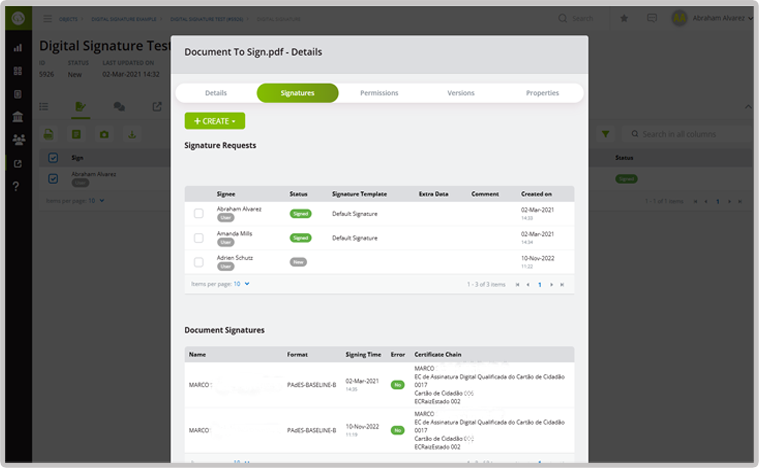Click the Signed status badge for Amanda Mills
The image size is (759, 468).
[x=301, y=238]
